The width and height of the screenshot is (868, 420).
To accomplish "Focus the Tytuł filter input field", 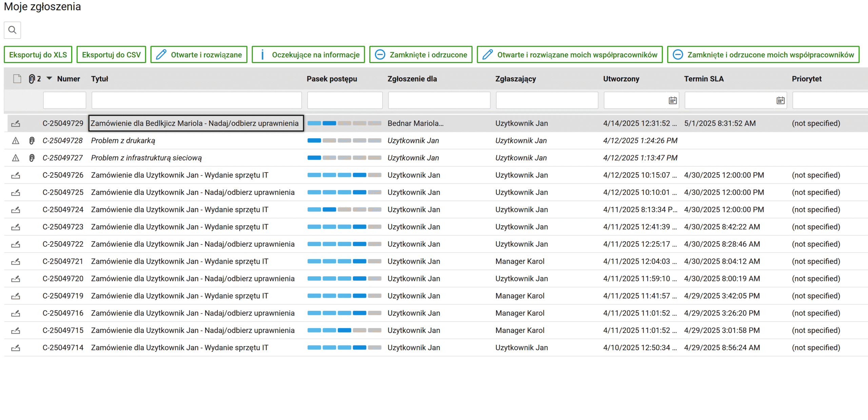I will (x=196, y=100).
